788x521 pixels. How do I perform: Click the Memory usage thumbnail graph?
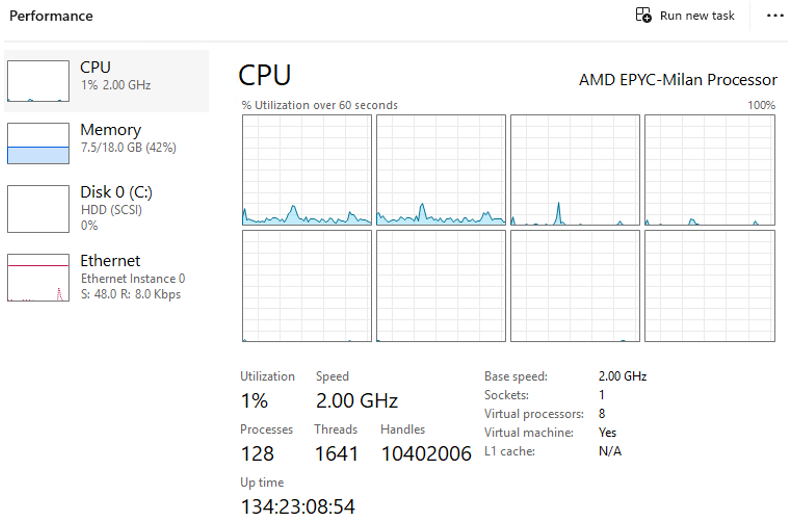tap(37, 143)
